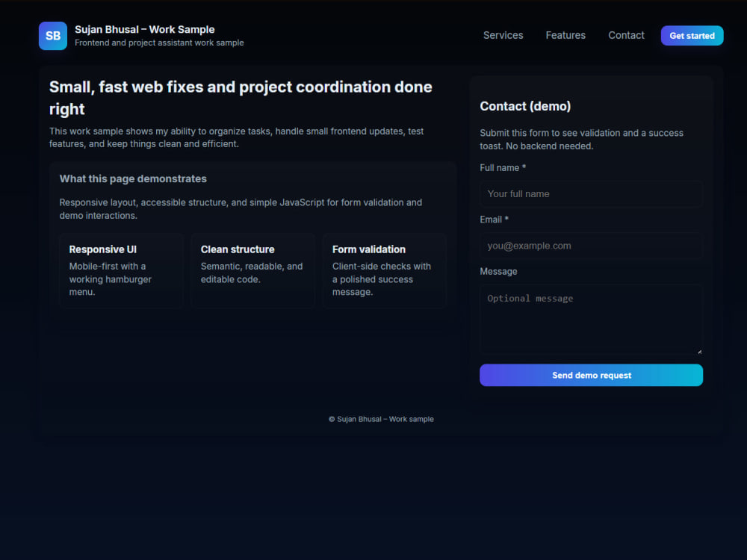The image size is (747, 560).
Task: Open the Contact nav link
Action: tap(626, 35)
